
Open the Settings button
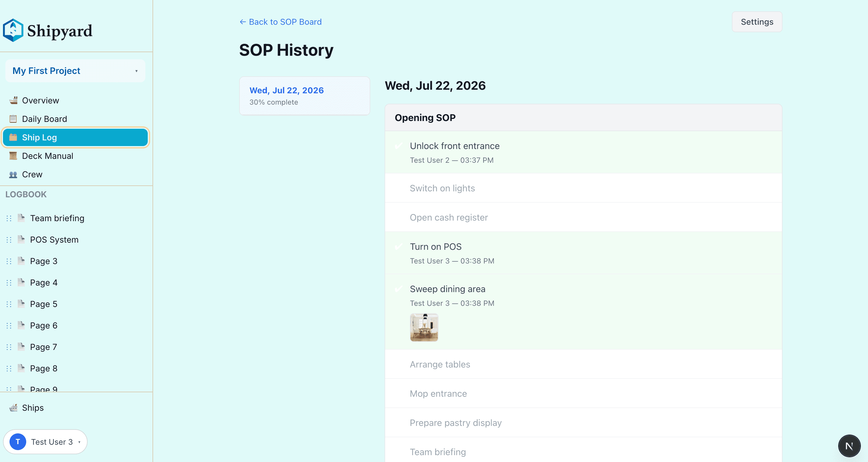point(757,22)
